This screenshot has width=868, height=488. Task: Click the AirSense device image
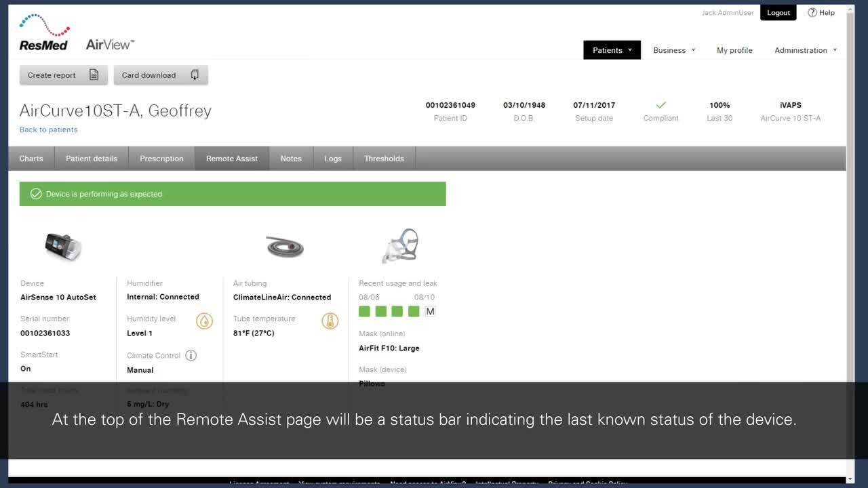[63, 246]
